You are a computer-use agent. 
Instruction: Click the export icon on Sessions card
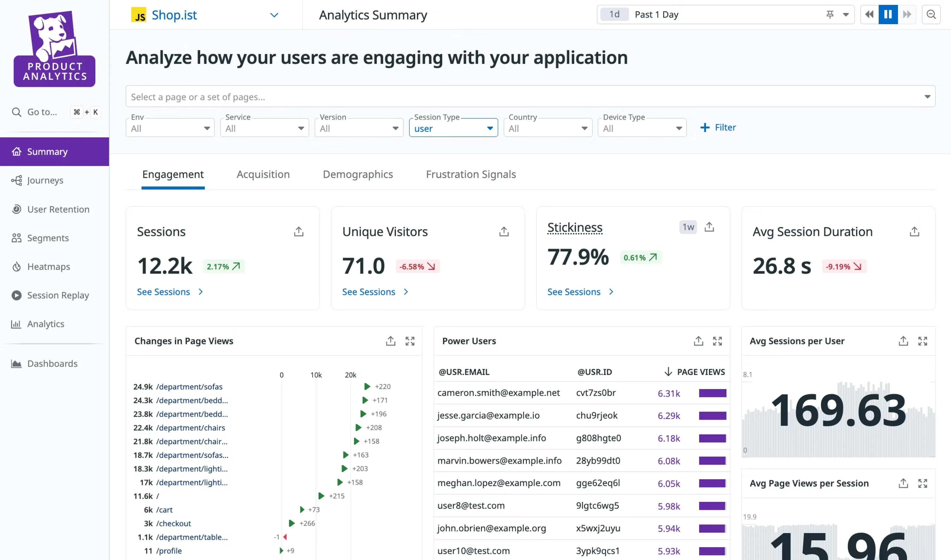tap(299, 231)
